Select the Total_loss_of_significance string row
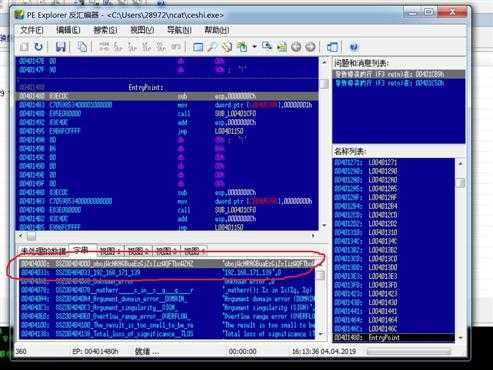493x370 pixels. coord(167,333)
